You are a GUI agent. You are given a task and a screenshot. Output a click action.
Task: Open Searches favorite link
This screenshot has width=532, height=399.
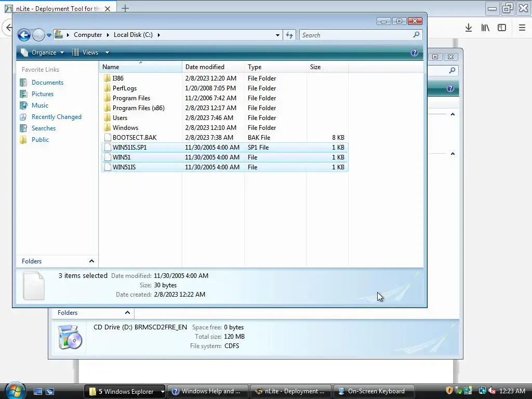tap(44, 128)
